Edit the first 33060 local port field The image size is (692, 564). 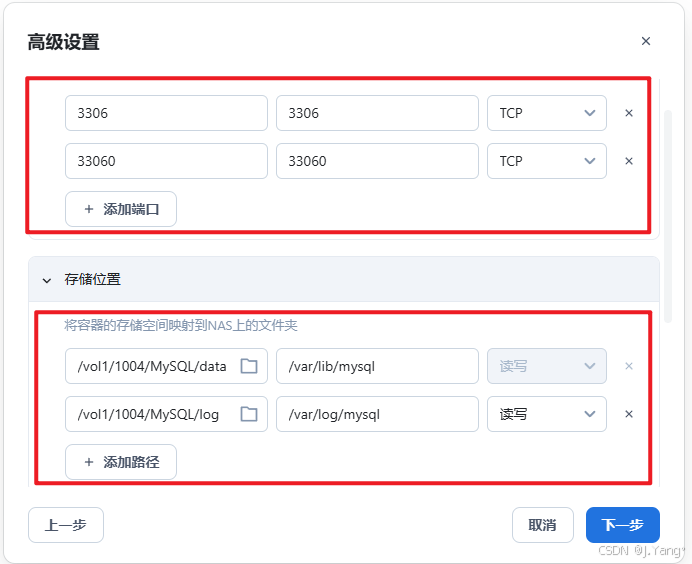166,161
